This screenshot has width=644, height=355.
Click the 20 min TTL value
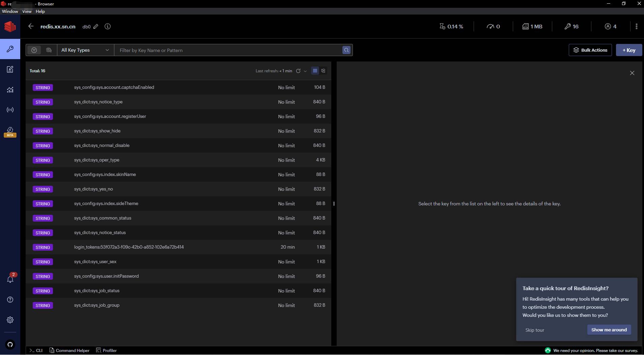point(288,247)
